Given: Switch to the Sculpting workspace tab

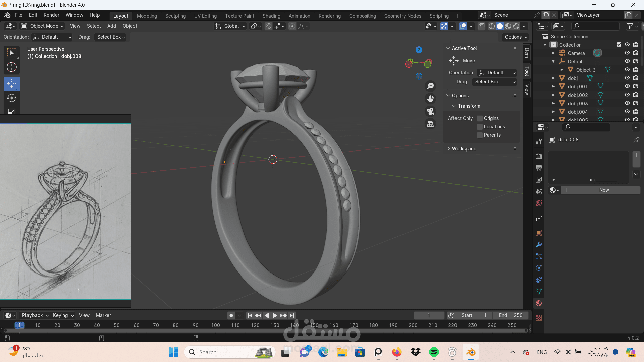Looking at the screenshot, I should pos(175,16).
